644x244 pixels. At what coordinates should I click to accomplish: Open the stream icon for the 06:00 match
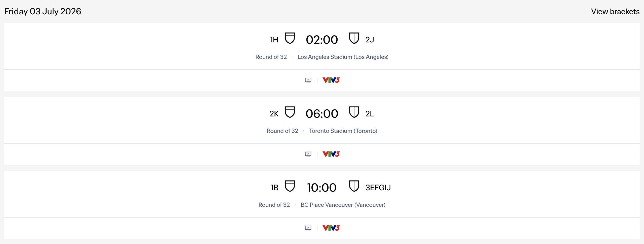(x=308, y=154)
